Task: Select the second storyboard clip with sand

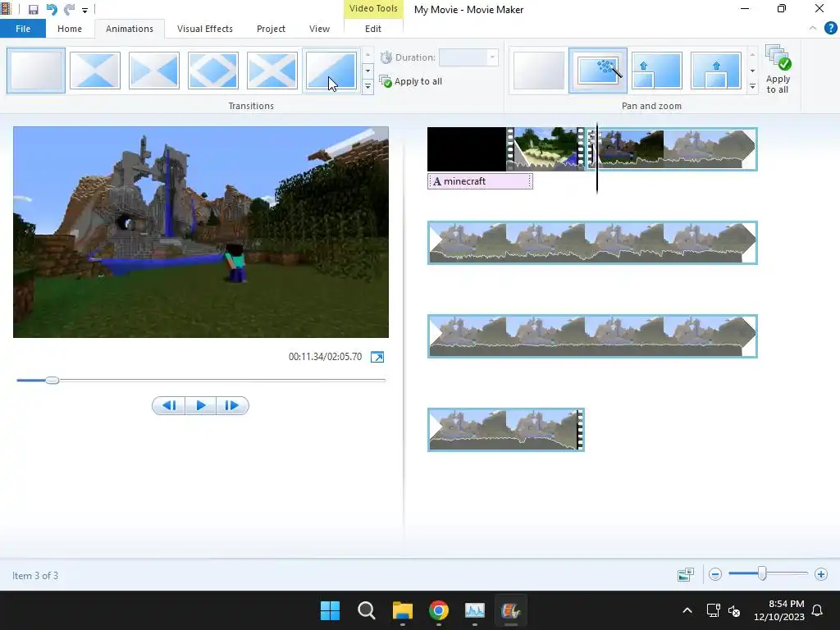Action: click(x=545, y=149)
